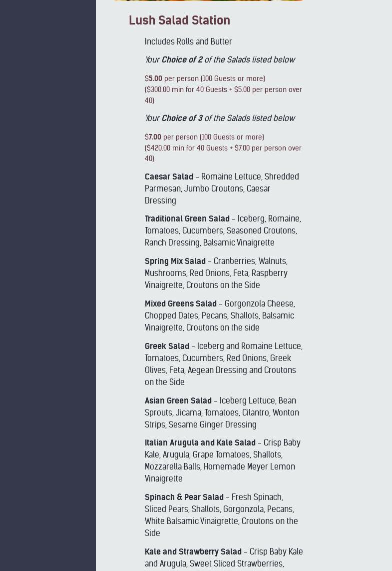Viewport: 392px width, 571px height.
Task: Click Italian Arugula and Kale Salad name
Action: click(x=200, y=443)
